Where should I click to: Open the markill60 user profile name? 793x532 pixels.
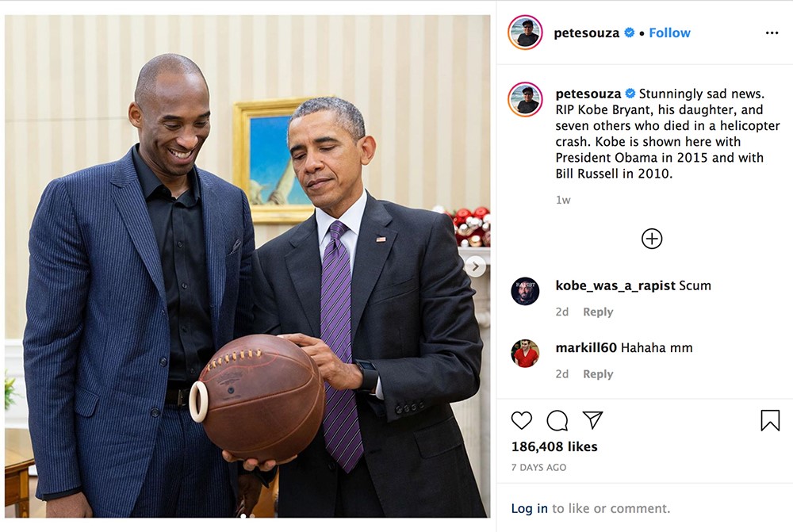tap(586, 347)
